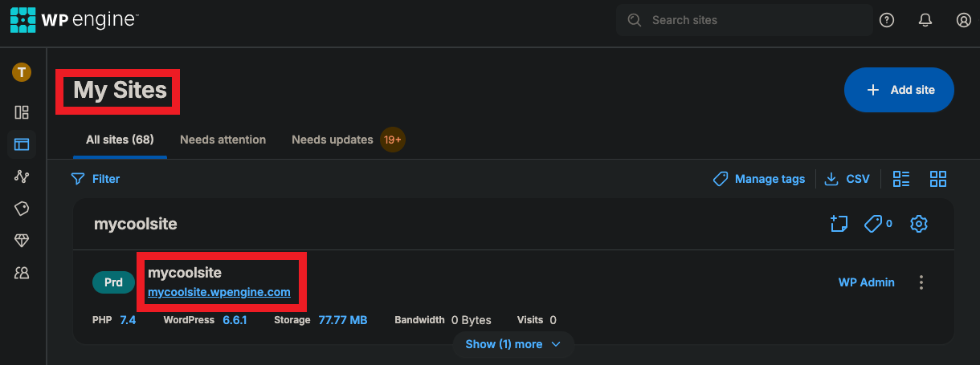
Task: Focus the Search sites field
Action: click(x=745, y=20)
